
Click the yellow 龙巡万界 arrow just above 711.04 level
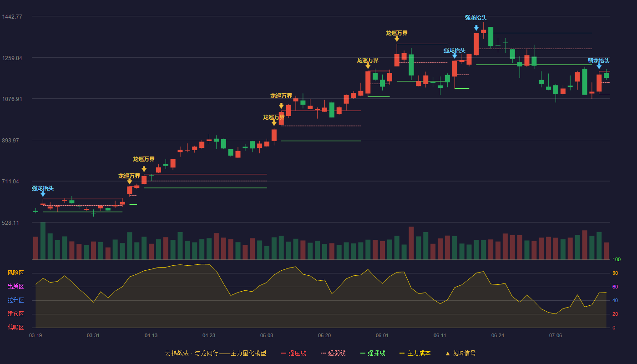click(144, 169)
